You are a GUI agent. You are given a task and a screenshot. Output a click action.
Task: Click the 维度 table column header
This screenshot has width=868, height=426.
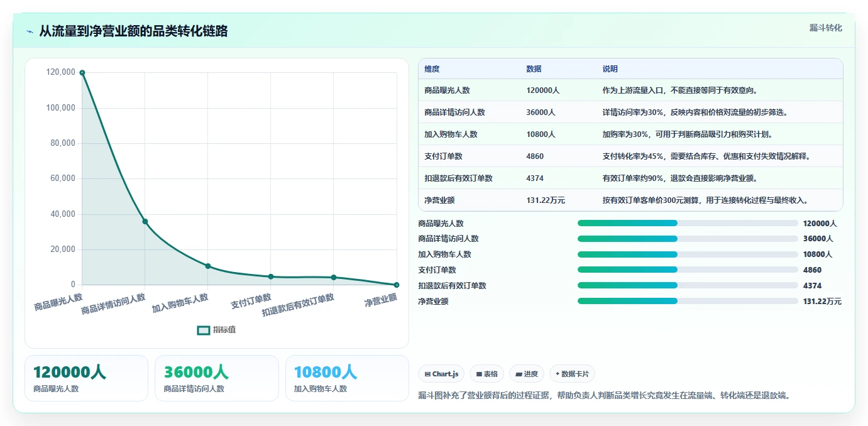pos(432,69)
